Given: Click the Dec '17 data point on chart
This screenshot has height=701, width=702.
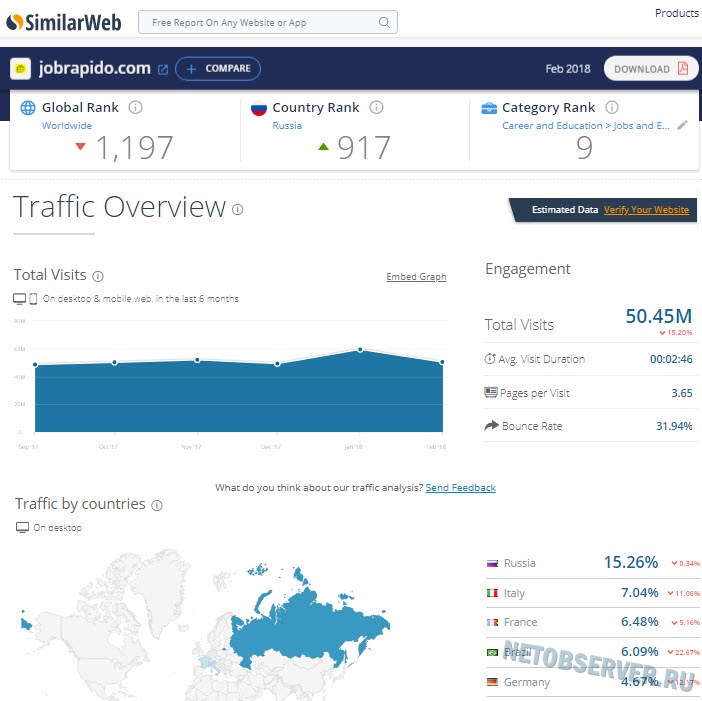Looking at the screenshot, I should click(x=277, y=364).
